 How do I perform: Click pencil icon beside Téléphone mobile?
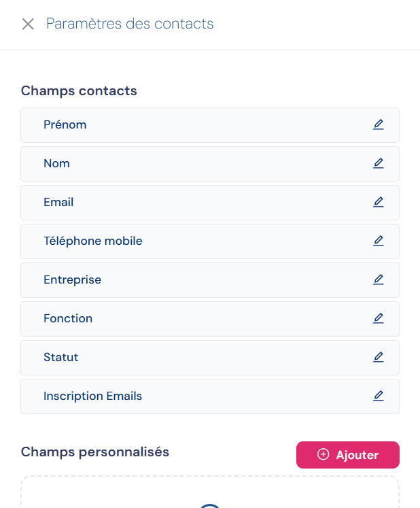[379, 241]
